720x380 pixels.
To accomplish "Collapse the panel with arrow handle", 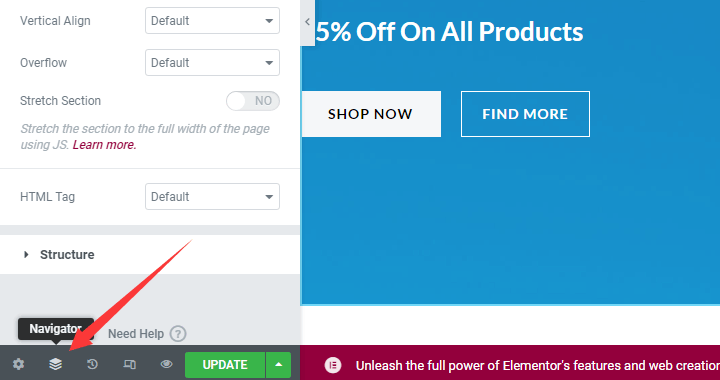I will [308, 22].
